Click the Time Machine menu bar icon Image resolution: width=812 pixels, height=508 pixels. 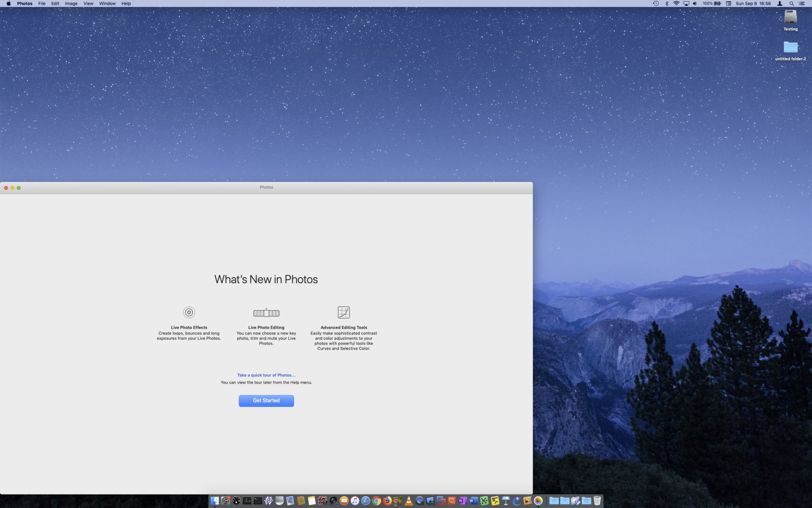(x=656, y=4)
